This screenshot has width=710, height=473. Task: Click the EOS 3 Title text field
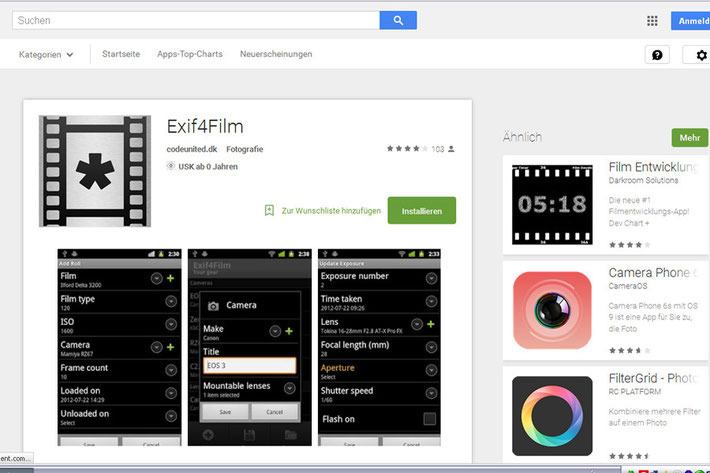[x=249, y=366]
